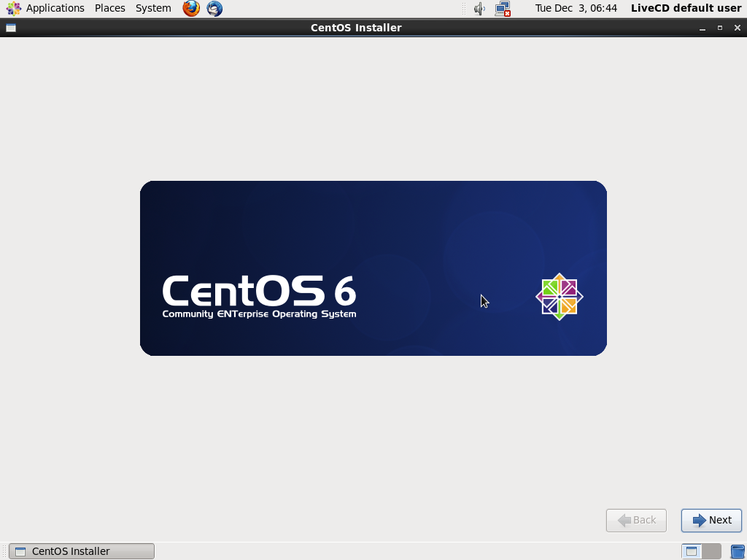
Task: Open the disconnected network status icon
Action: [502, 9]
